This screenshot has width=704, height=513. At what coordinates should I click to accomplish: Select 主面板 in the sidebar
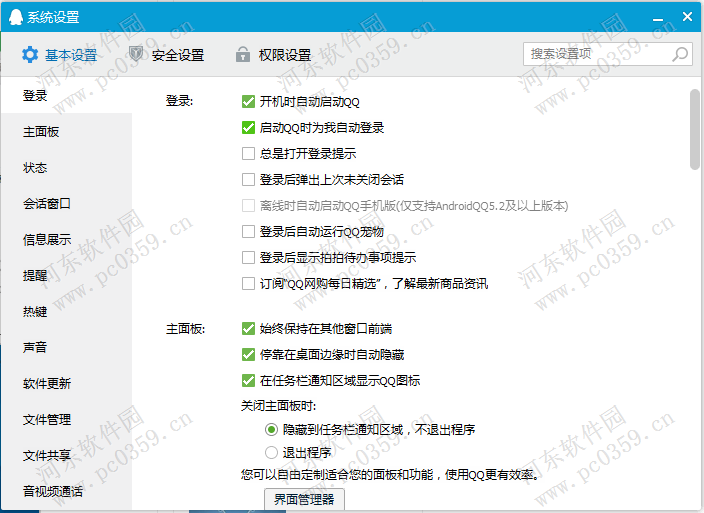pos(66,132)
